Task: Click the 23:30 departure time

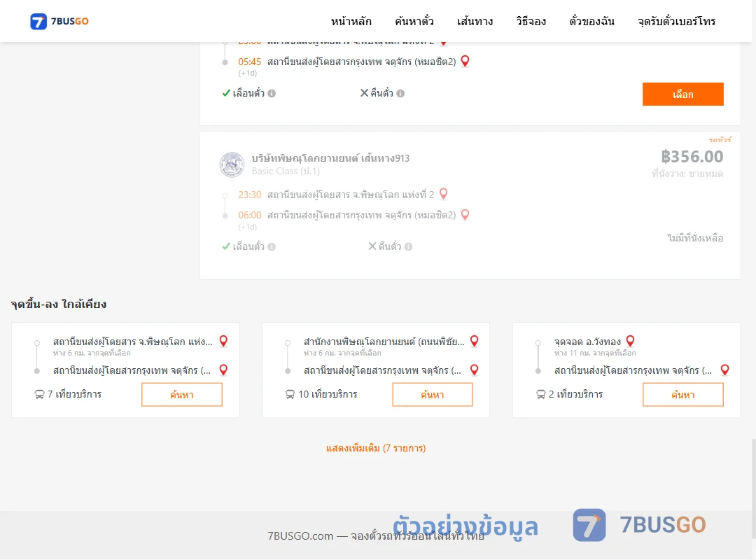Action: tap(250, 195)
